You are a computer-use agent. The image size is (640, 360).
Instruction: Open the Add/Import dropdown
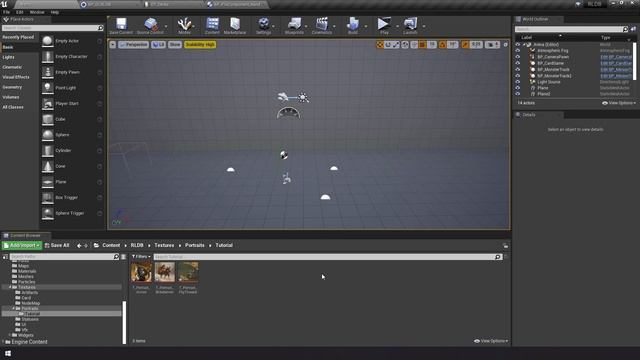click(22, 245)
